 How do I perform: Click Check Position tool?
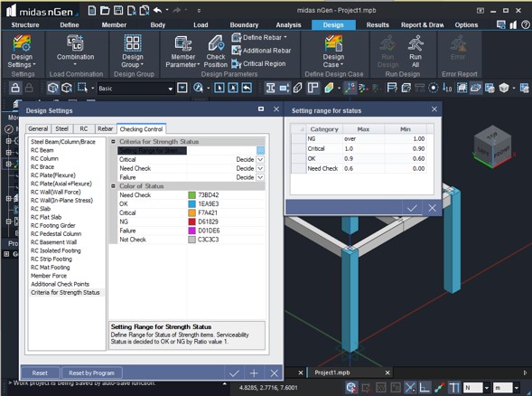[216, 52]
